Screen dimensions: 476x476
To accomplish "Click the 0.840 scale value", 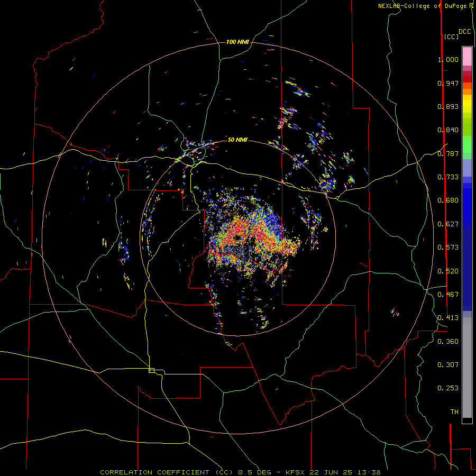I will pyautogui.click(x=448, y=130).
